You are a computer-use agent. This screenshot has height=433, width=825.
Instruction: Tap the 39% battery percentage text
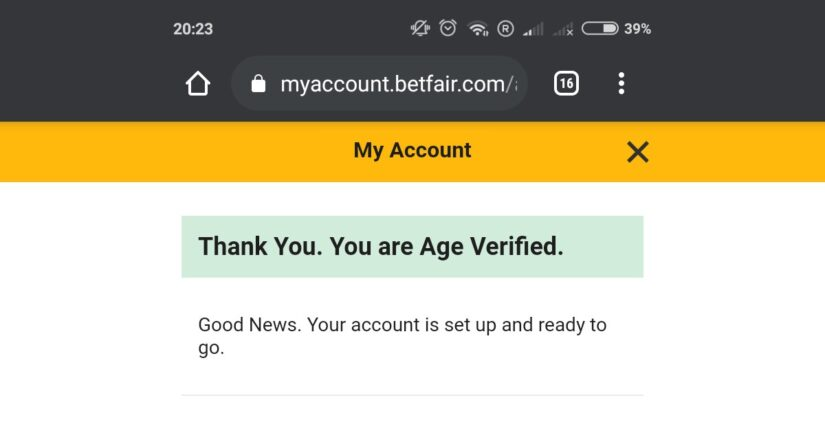(637, 29)
